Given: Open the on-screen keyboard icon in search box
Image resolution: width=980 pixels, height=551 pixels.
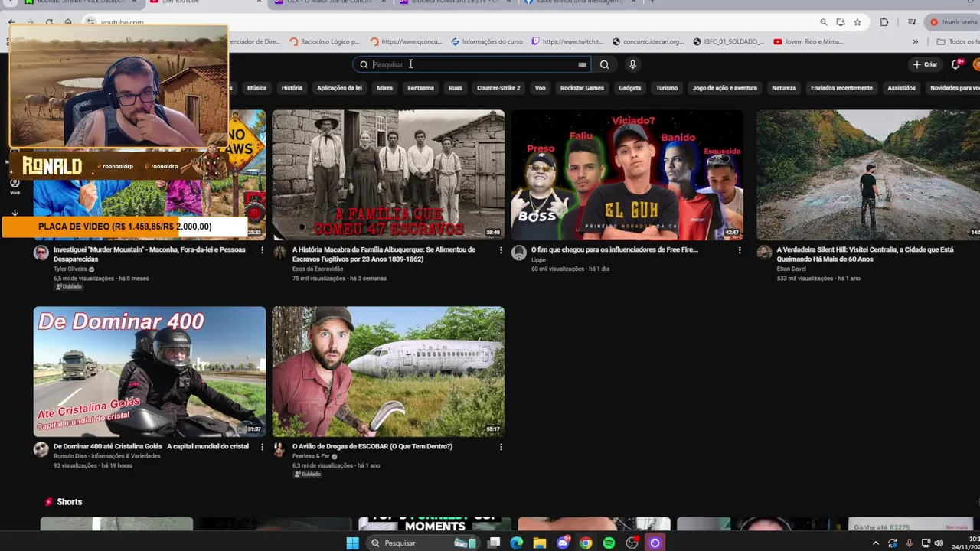Looking at the screenshot, I should click(x=582, y=65).
